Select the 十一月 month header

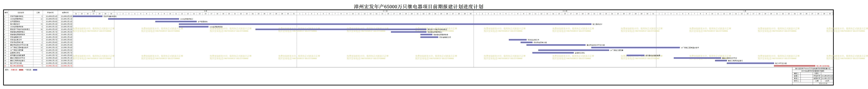coord(385,11)
